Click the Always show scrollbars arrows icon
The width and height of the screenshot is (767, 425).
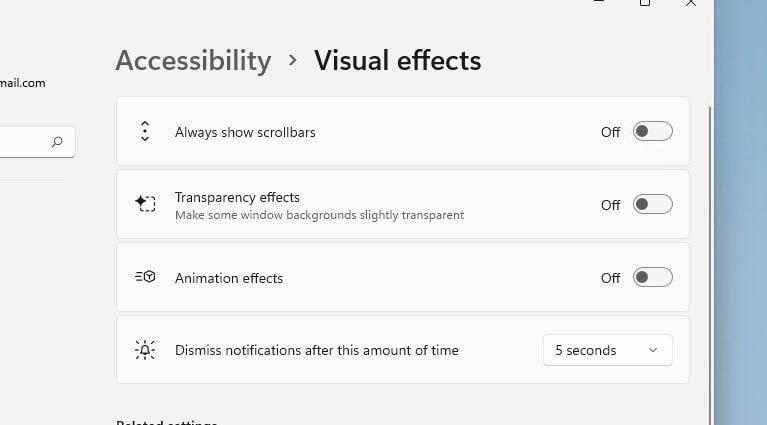click(145, 131)
